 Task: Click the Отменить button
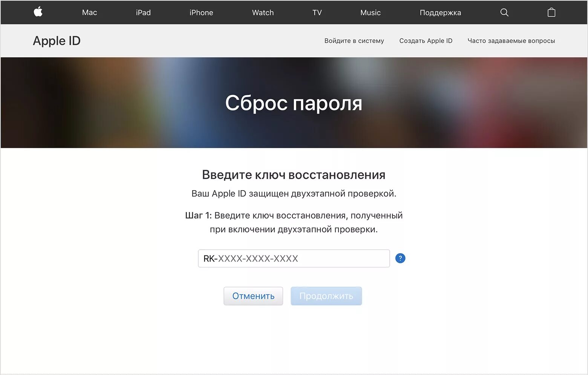[x=253, y=296]
